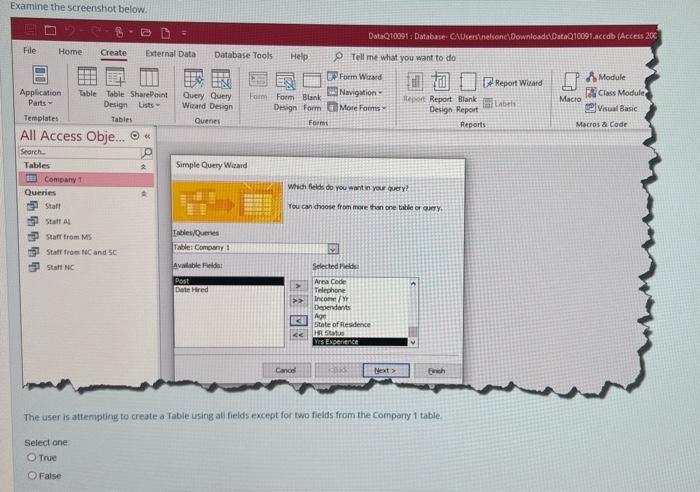Create a new Macro
The image size is (700, 492).
pos(570,88)
